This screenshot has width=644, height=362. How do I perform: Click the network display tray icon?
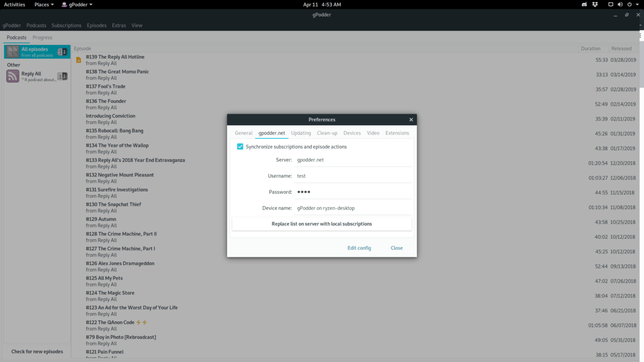click(x=611, y=4)
